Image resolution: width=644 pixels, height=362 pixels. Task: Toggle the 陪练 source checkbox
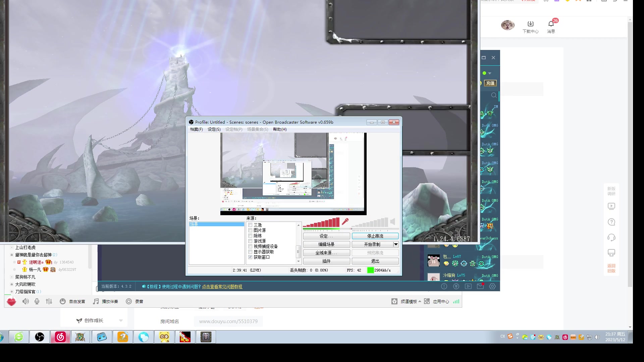tap(250, 236)
